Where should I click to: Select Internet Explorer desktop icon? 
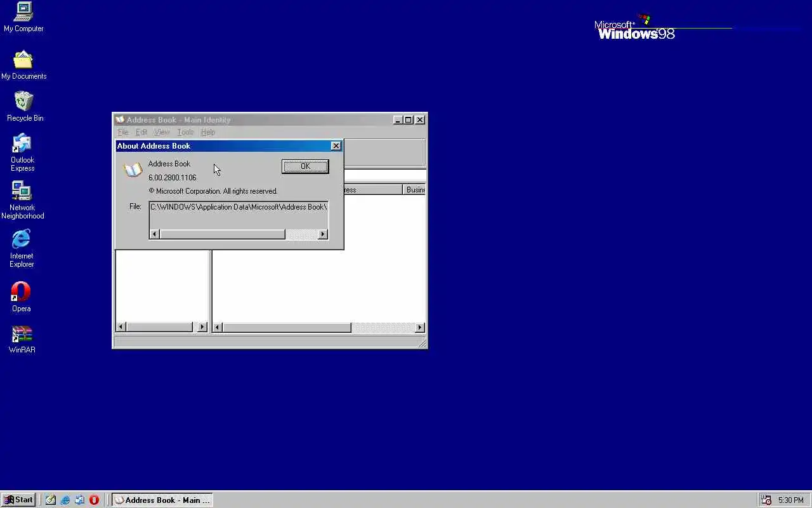[x=22, y=248]
